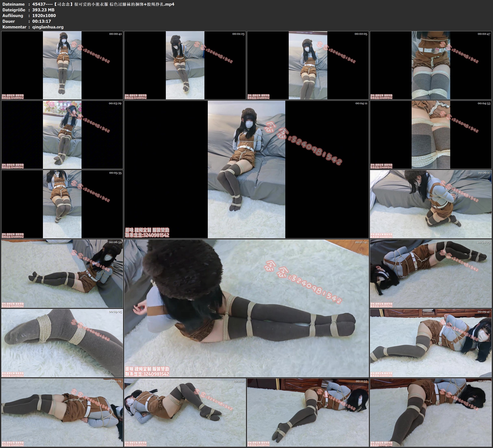Click the large frame at 00:07:41
Viewport: 493px width, 448px height.
(246, 308)
